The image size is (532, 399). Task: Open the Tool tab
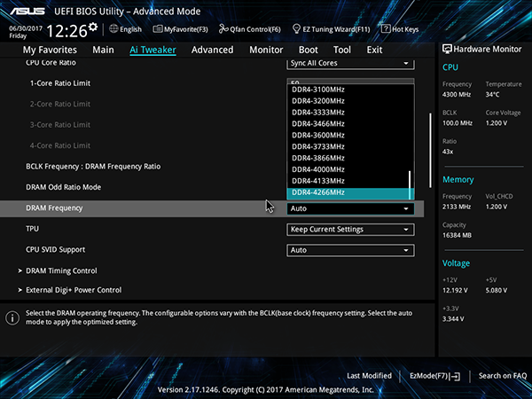[342, 50]
